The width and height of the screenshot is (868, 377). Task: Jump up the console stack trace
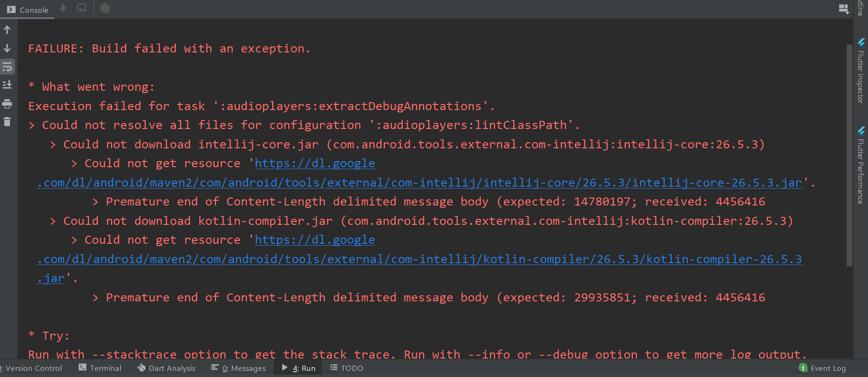[x=7, y=29]
